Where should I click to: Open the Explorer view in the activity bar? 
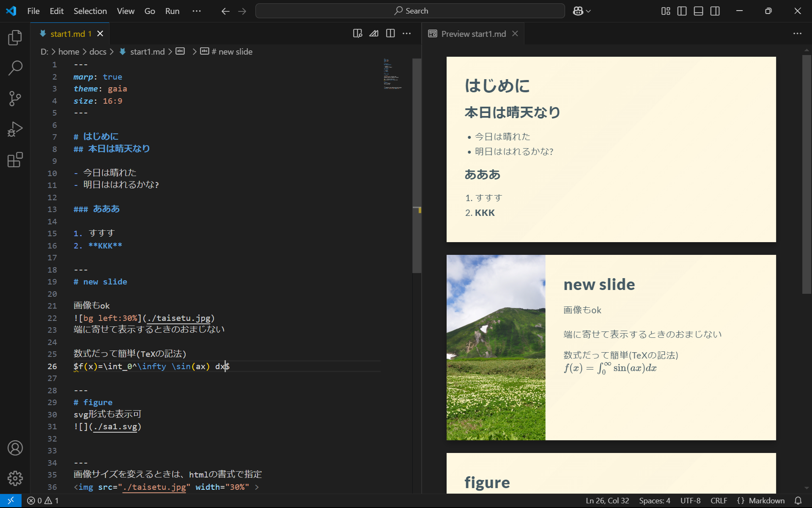[x=15, y=38]
